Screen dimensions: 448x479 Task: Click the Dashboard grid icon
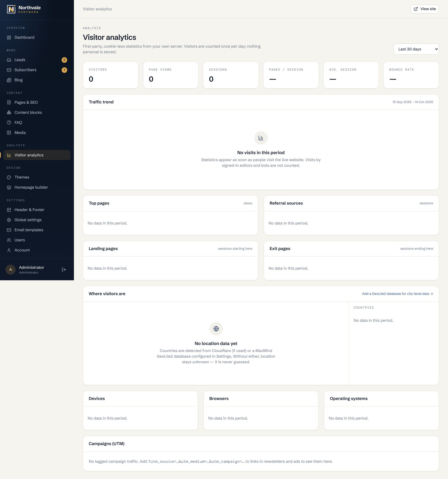coord(9,38)
